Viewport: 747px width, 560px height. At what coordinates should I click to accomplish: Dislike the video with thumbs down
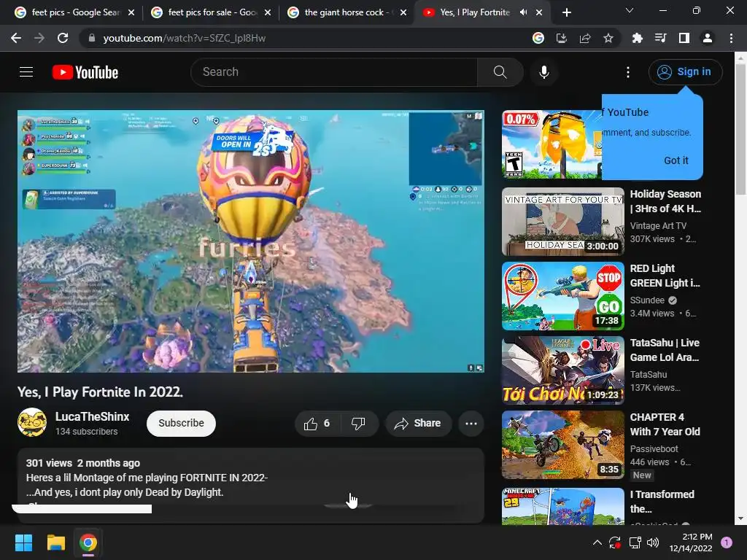pos(358,424)
